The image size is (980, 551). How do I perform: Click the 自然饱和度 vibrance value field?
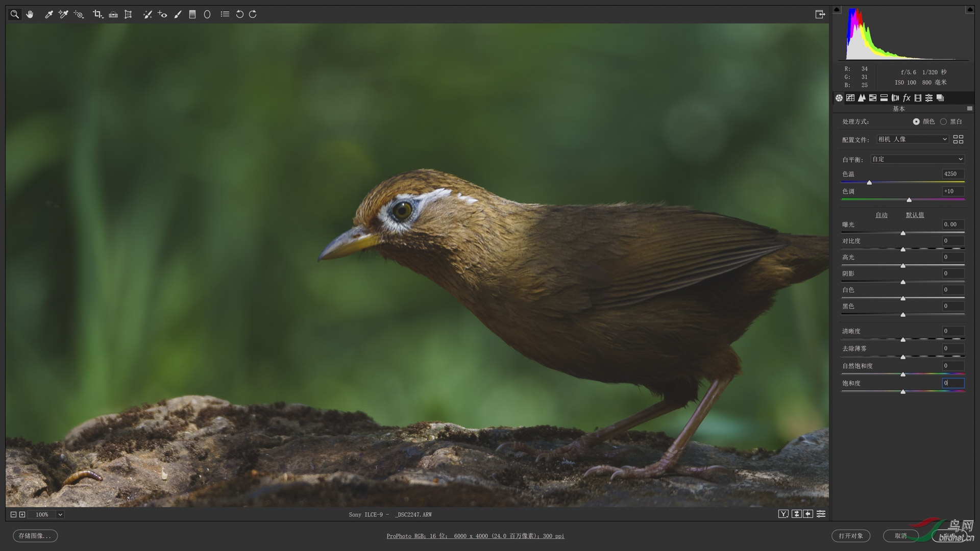click(953, 366)
